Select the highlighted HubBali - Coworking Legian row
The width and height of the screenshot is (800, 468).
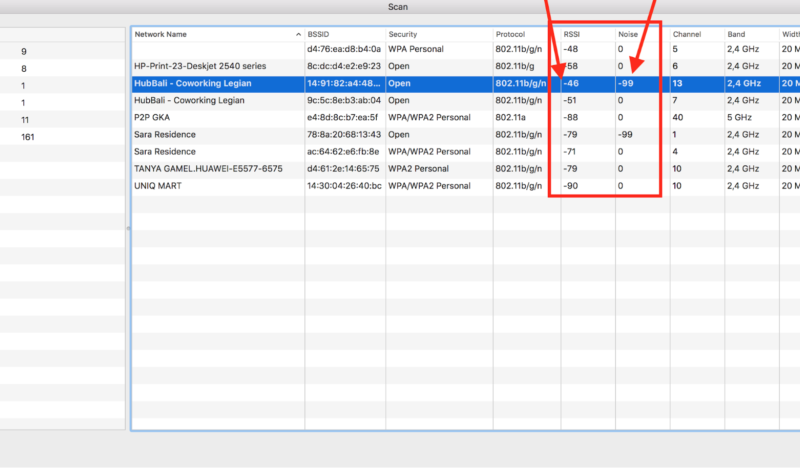tap(466, 83)
